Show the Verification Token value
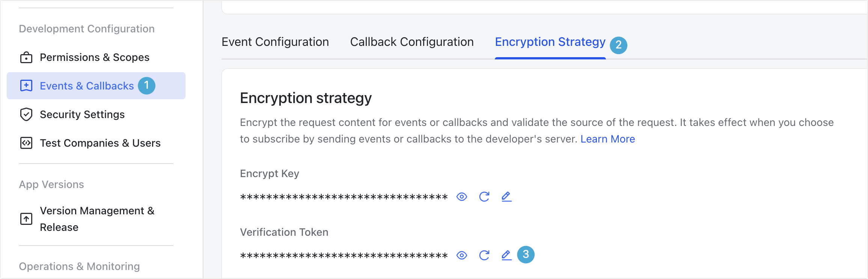 pyautogui.click(x=462, y=255)
